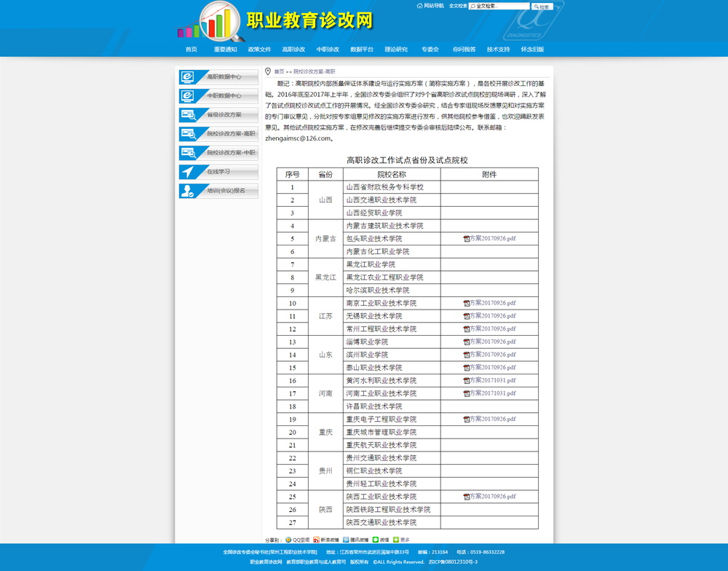The width and height of the screenshot is (728, 571).
Task: Open the 中职诊改 nav menu item
Action: [x=328, y=50]
